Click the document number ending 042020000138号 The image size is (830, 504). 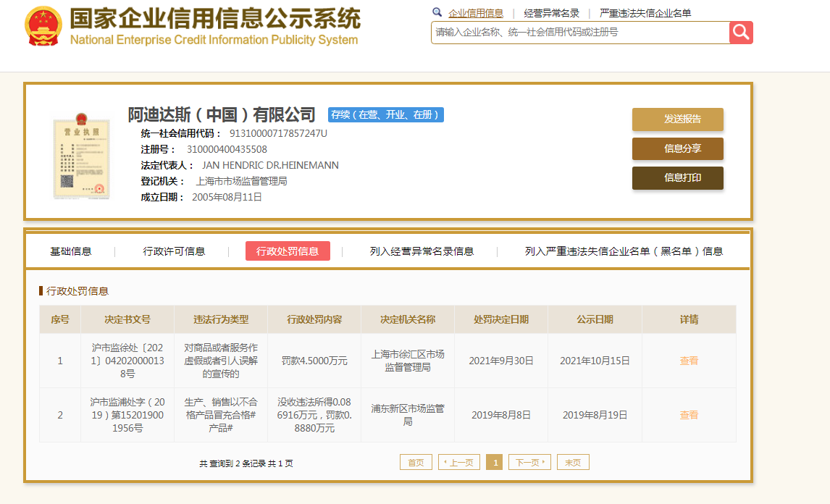click(x=127, y=361)
